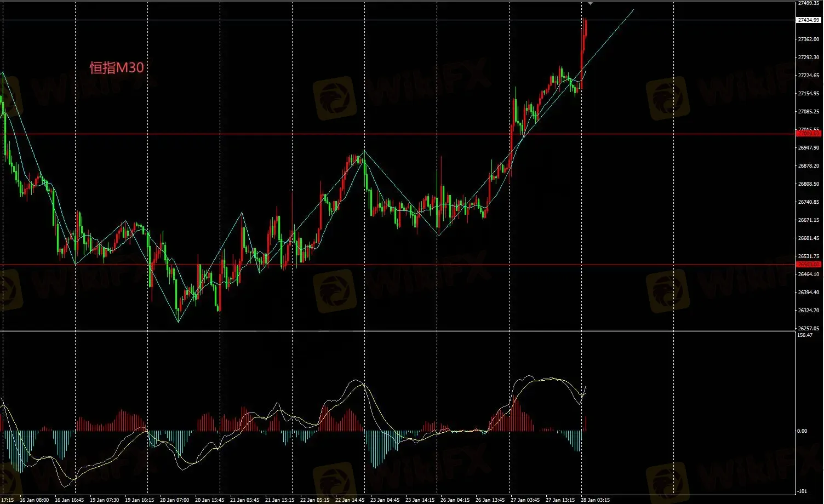
Task: Click the 20 Jan 07:00 time label
Action: coord(174,500)
